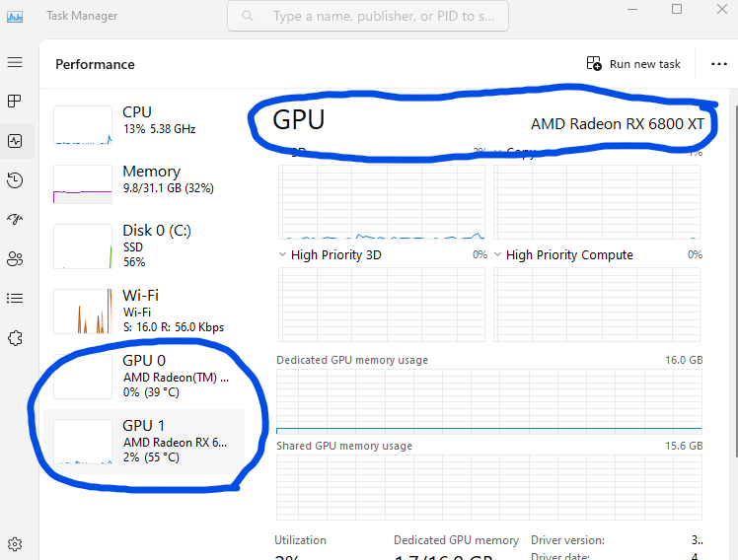Screen dimensions: 738x560
Task: Show the Wi-Fi performance graph
Action: (x=148, y=311)
